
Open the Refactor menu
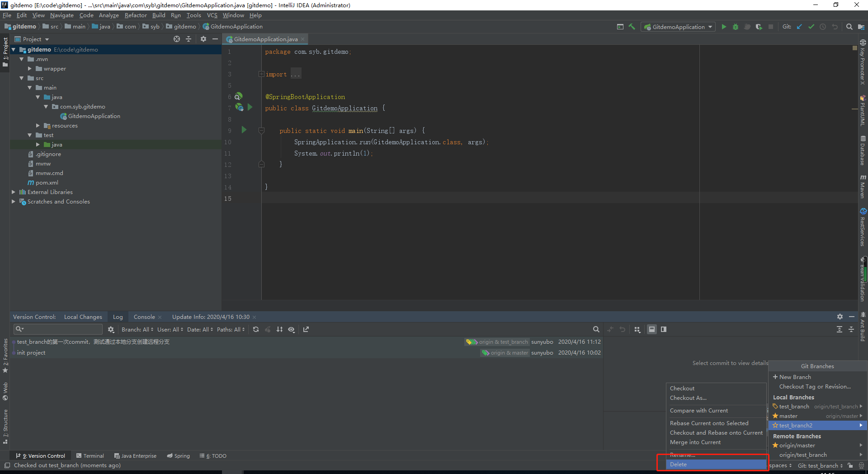click(x=136, y=15)
